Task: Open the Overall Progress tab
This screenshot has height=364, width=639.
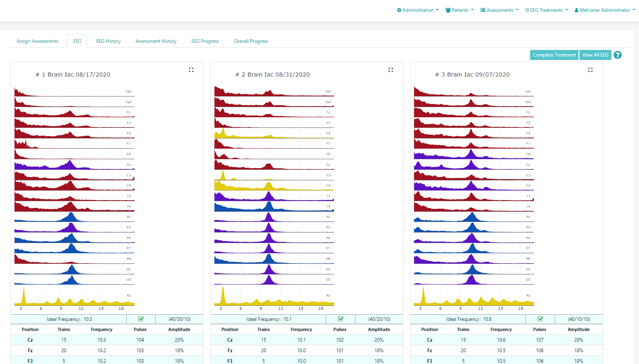Action: pos(251,41)
